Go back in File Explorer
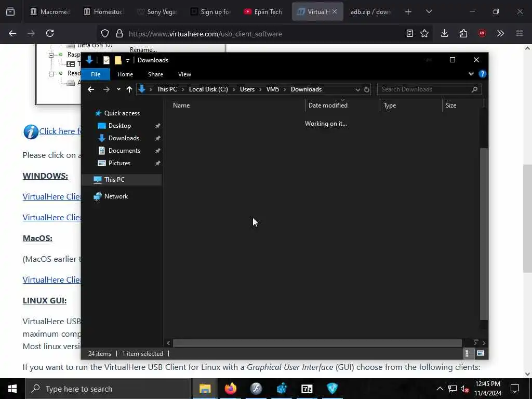The height and width of the screenshot is (399, 532). 90,89
